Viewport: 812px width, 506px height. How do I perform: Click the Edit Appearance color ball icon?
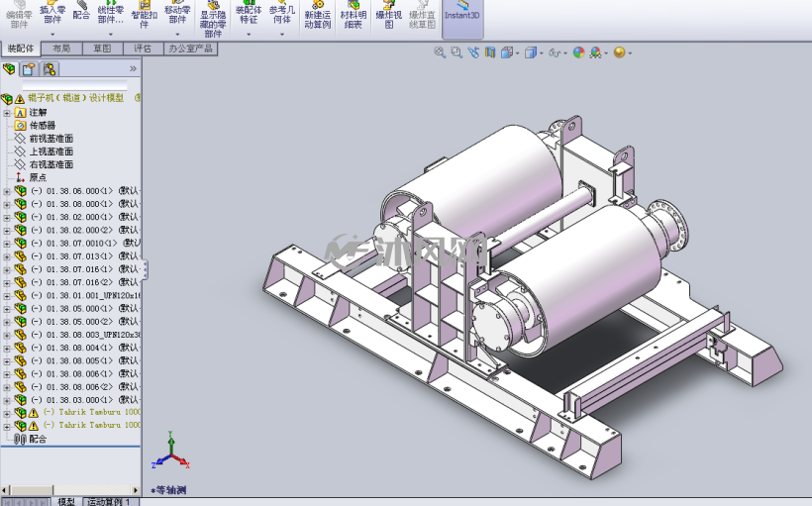click(578, 52)
